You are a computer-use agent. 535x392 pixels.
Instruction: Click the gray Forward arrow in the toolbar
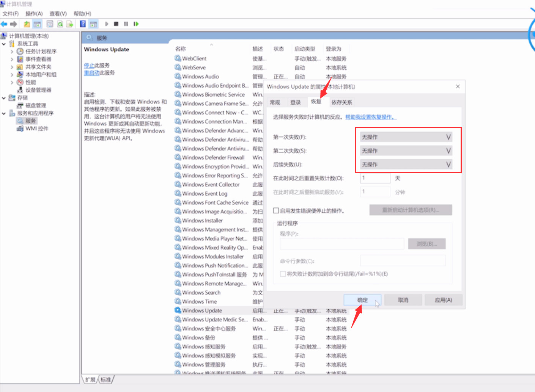click(x=14, y=24)
